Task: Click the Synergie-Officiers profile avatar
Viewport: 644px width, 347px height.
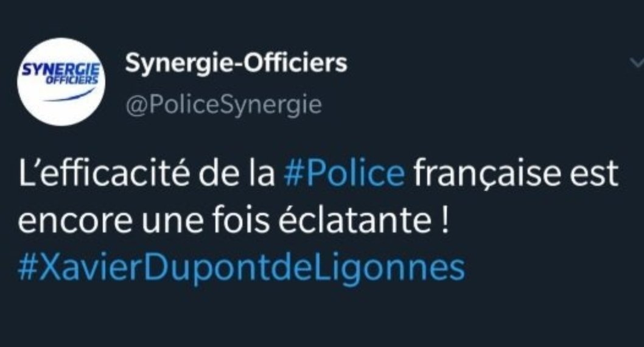Action: [x=61, y=82]
